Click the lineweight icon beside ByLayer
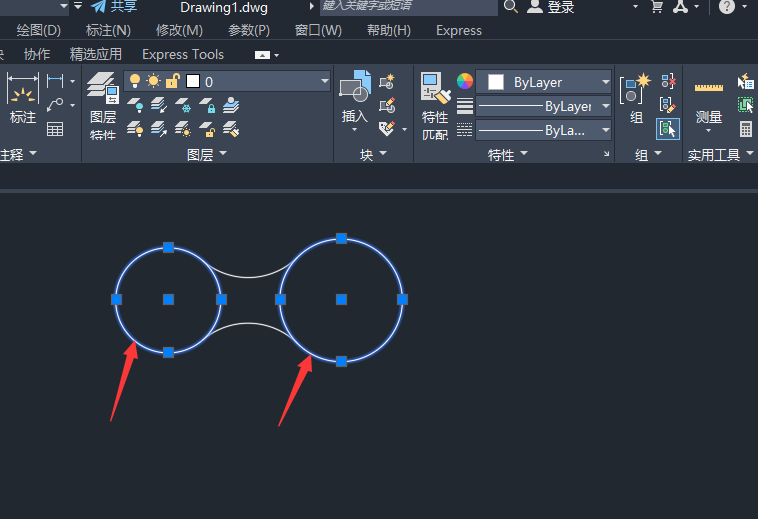Screen dimensions: 758x519 click(x=465, y=105)
